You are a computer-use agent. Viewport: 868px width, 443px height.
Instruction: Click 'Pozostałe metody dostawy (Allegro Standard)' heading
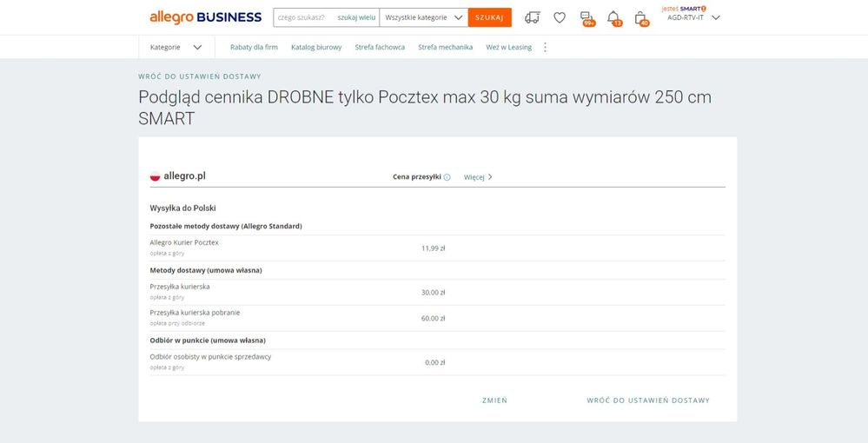(226, 226)
